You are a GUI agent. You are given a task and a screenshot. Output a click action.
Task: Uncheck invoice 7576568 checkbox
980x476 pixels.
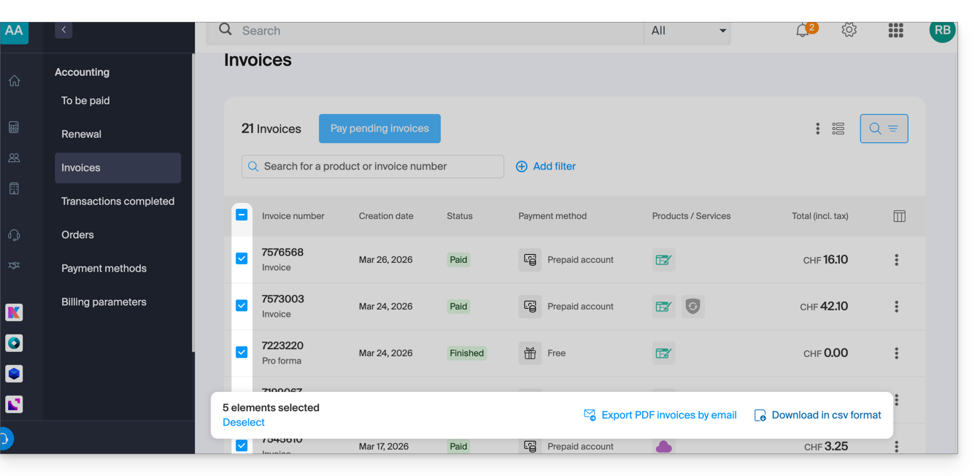[242, 258]
